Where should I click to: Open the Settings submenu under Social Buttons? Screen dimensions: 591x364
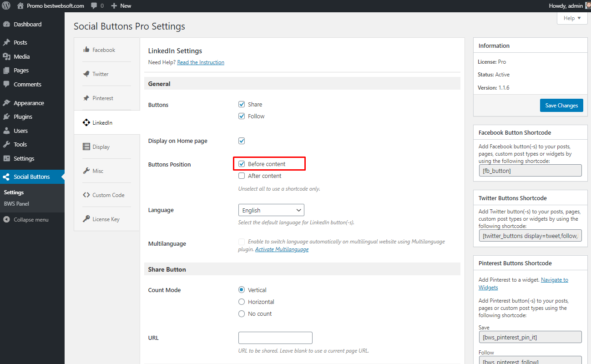[x=14, y=192]
